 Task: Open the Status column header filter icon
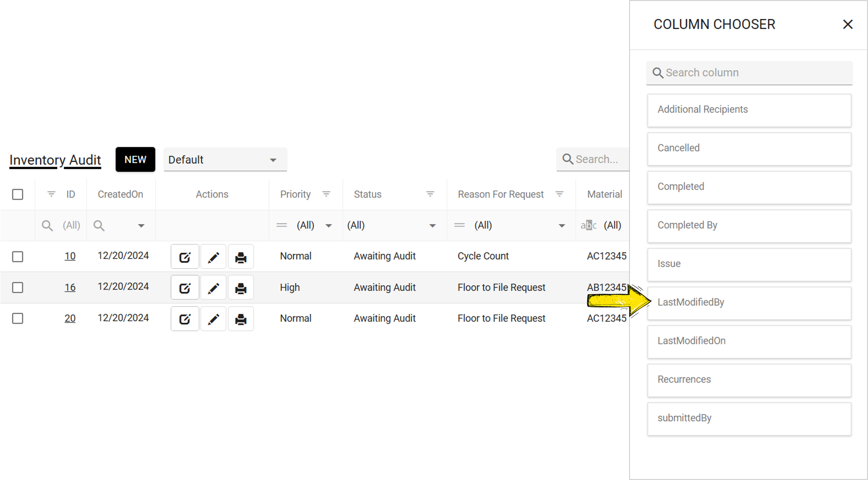click(430, 194)
